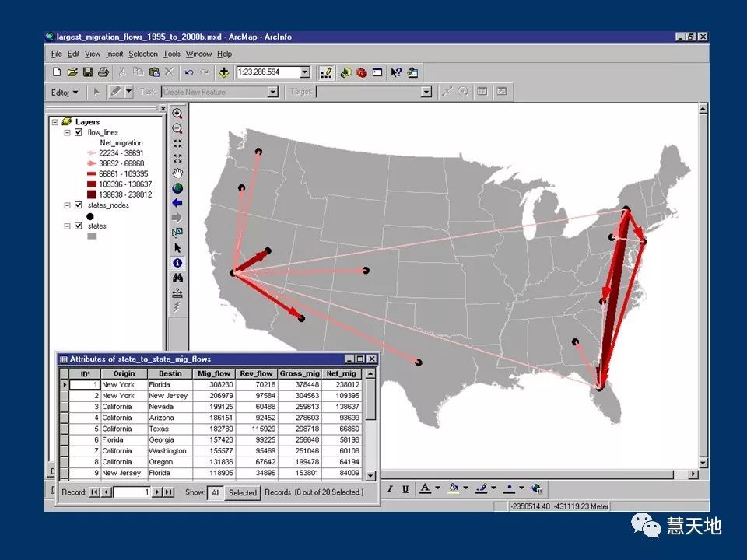Save the map document with floppy icon
Image resolution: width=747 pixels, height=560 pixels.
[x=88, y=72]
